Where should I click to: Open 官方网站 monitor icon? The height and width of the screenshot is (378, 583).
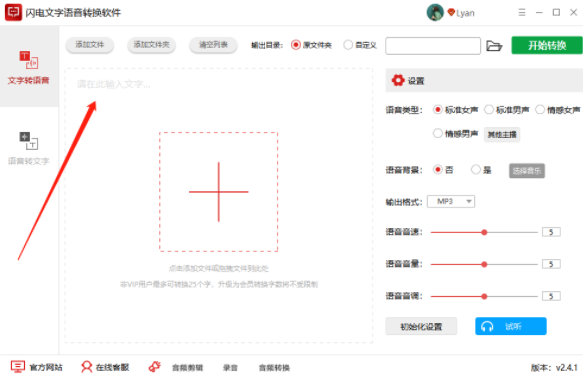pos(17,367)
